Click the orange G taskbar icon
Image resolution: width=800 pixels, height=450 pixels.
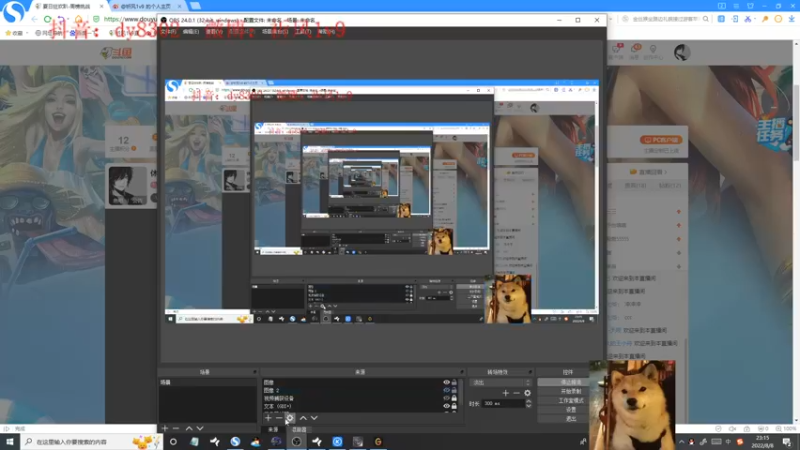378,442
